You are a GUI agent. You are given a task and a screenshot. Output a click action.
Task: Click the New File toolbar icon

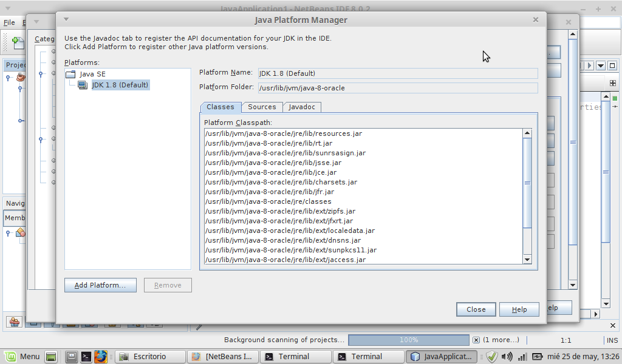pos(18,42)
